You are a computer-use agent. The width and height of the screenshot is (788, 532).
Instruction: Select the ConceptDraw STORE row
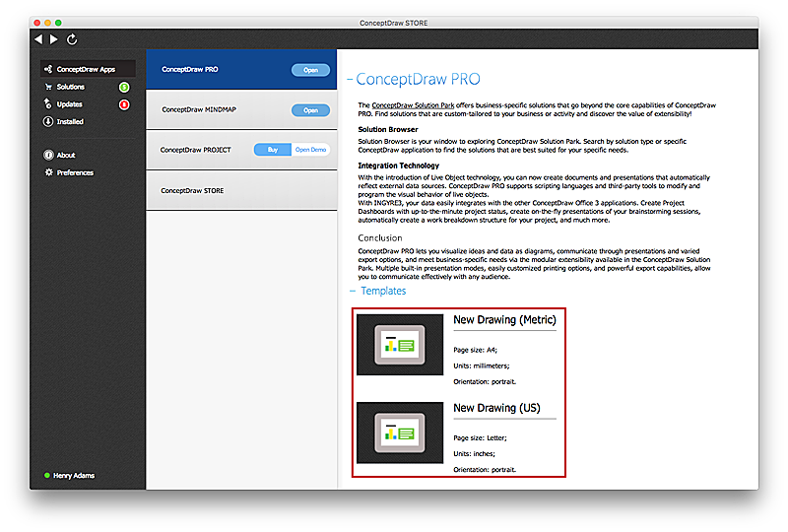[x=241, y=190]
